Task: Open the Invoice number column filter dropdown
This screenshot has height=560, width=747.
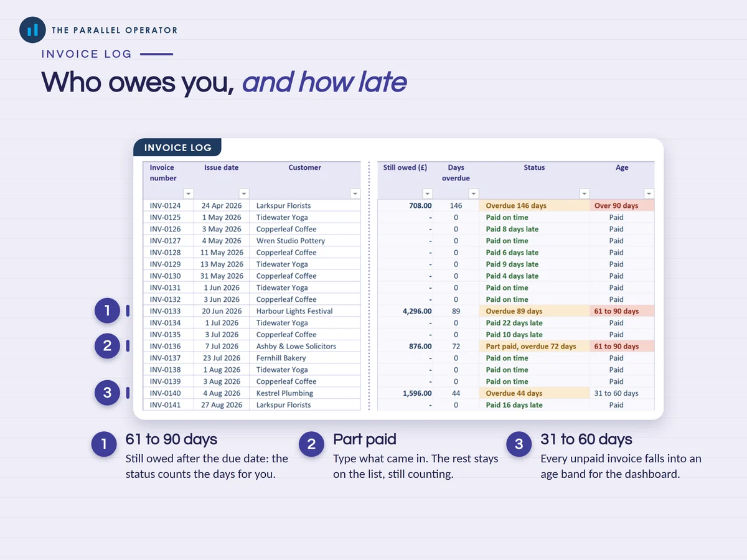Action: click(x=188, y=194)
